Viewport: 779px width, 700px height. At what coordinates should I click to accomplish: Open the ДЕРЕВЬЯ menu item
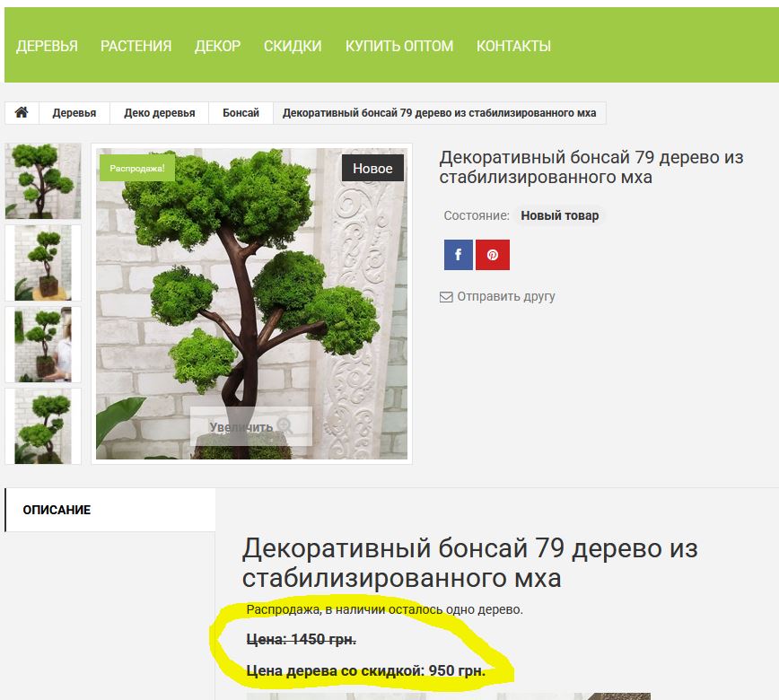click(46, 46)
